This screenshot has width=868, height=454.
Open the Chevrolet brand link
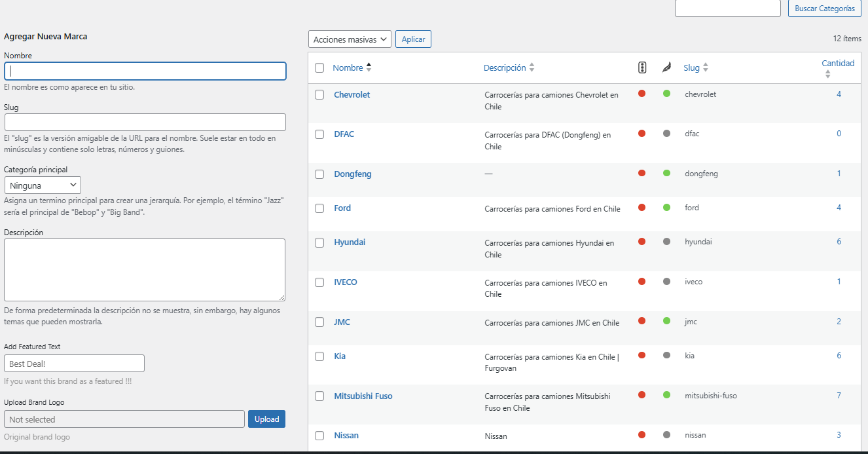pos(352,94)
